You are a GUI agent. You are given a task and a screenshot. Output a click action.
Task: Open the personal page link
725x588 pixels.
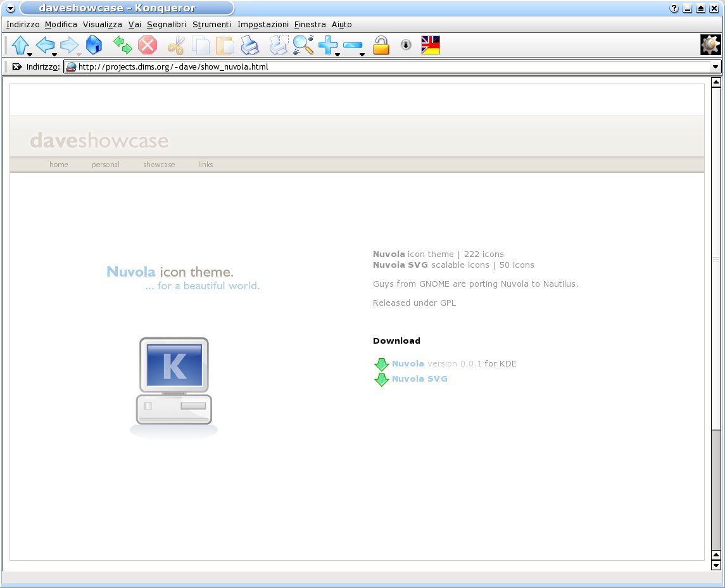coord(105,165)
